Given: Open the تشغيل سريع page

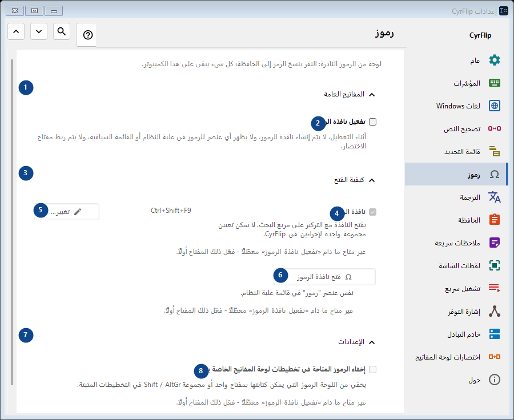Looking at the screenshot, I should point(456,288).
